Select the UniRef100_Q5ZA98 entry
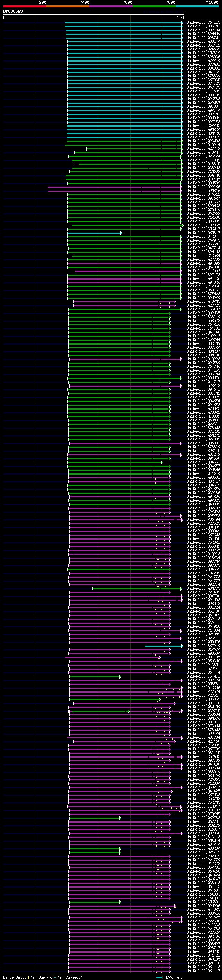222x980 pixels. pyautogui.click(x=203, y=267)
